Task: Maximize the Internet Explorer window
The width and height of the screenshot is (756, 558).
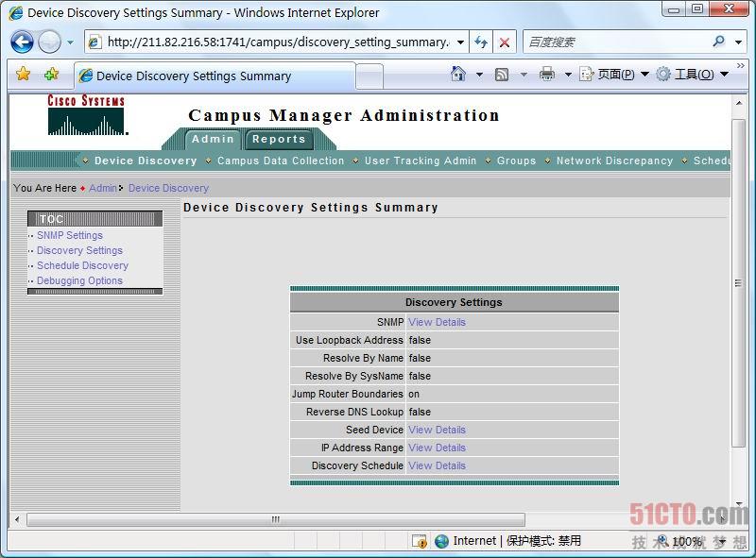Action: pyautogui.click(x=697, y=9)
